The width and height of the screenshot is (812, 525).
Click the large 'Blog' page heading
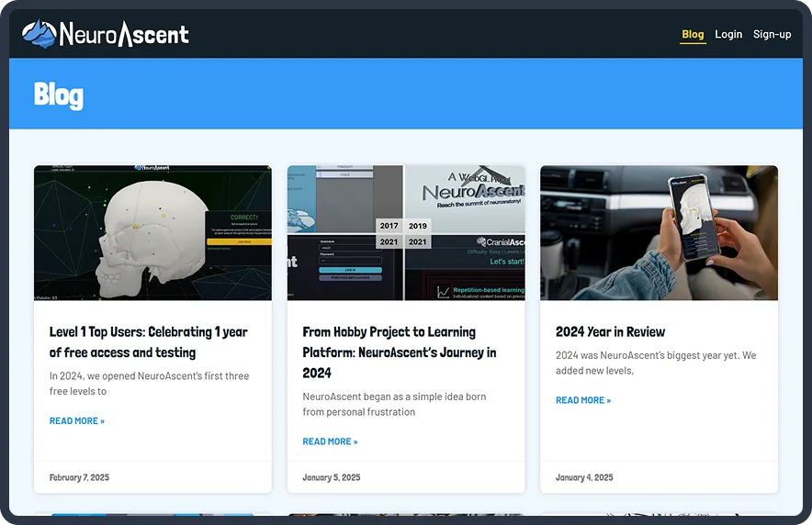tap(59, 95)
